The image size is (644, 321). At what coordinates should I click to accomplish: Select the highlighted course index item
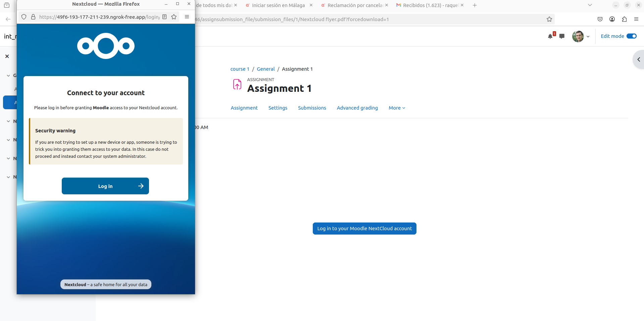click(x=10, y=103)
